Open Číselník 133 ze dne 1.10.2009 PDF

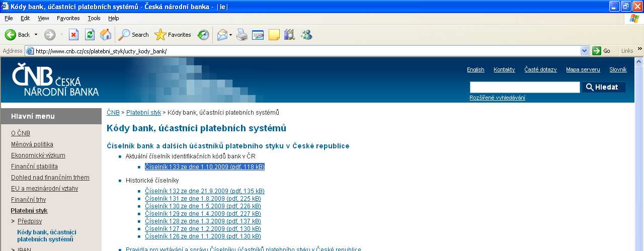(x=205, y=166)
